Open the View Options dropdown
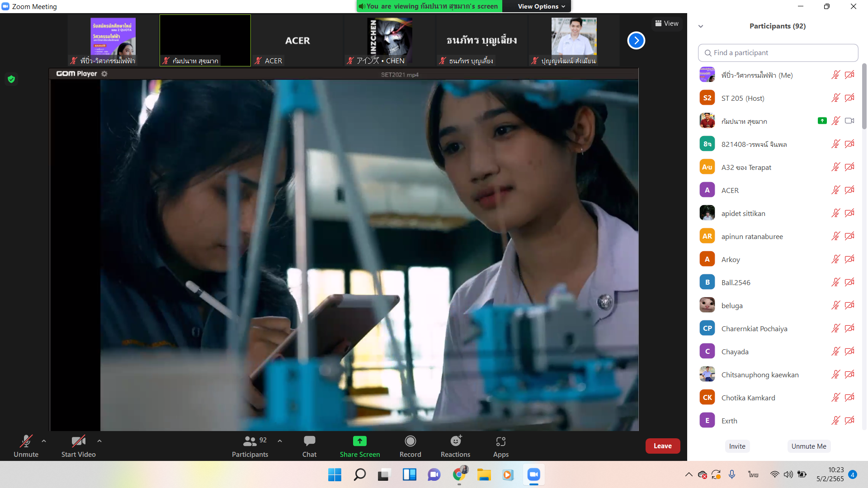Screen dimensions: 868x488 click(541, 6)
